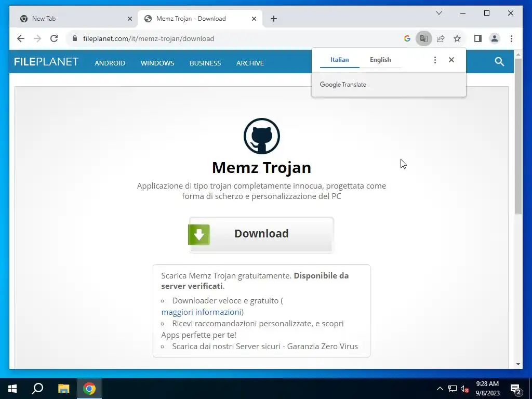Go back using the browser back arrow

point(21,38)
